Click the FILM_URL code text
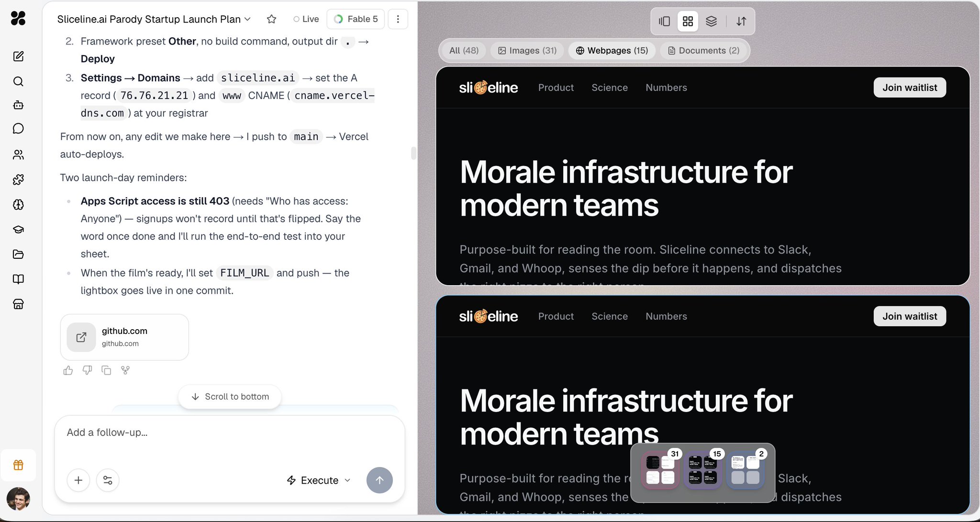The height and width of the screenshot is (522, 980). coord(245,273)
